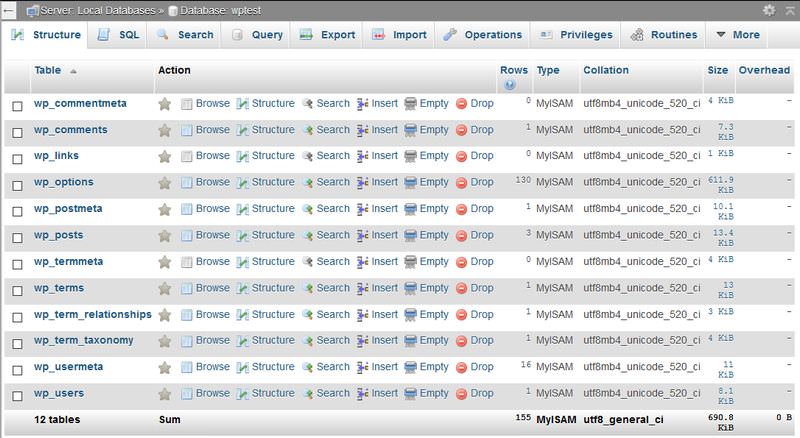Image resolution: width=800 pixels, height=438 pixels.
Task: Click Insert icon in wp_links row
Action: [362, 156]
